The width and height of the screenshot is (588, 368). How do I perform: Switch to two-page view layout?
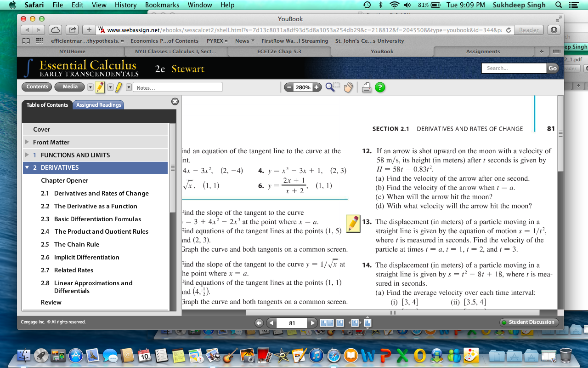327,323
